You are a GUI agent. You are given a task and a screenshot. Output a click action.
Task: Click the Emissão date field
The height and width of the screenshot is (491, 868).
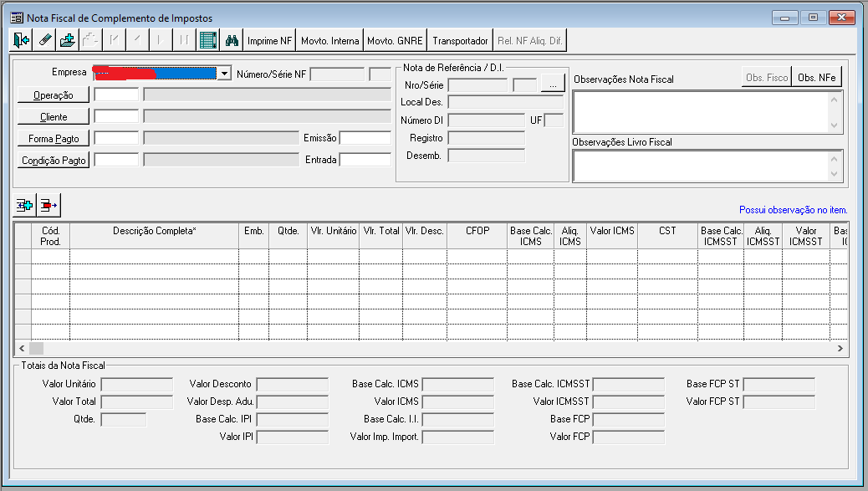(x=365, y=138)
